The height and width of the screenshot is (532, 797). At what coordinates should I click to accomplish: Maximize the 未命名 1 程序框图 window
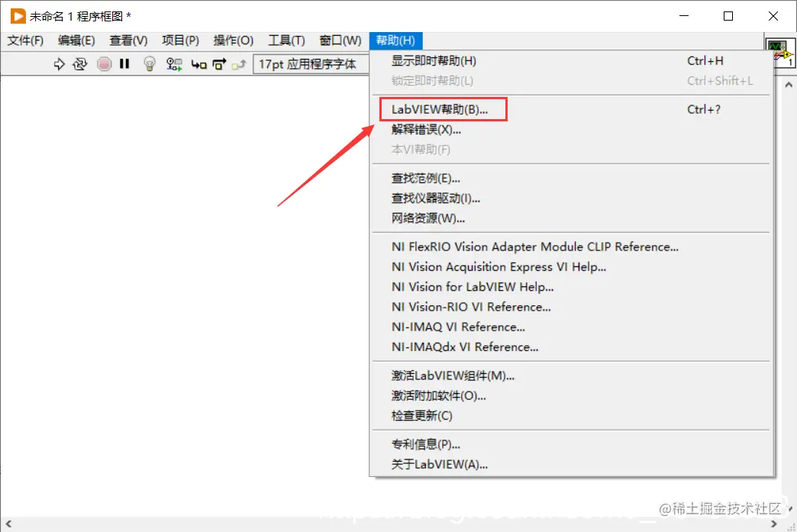(x=728, y=16)
